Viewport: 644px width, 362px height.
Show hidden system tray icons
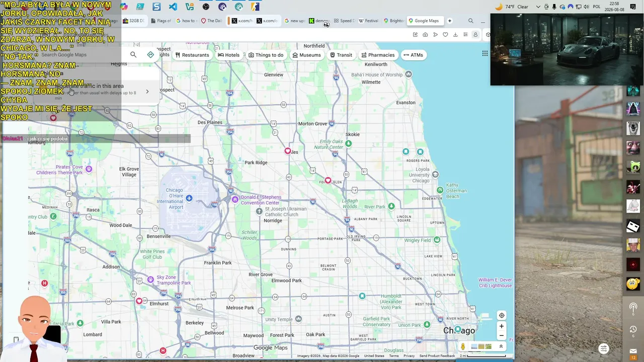click(x=538, y=7)
